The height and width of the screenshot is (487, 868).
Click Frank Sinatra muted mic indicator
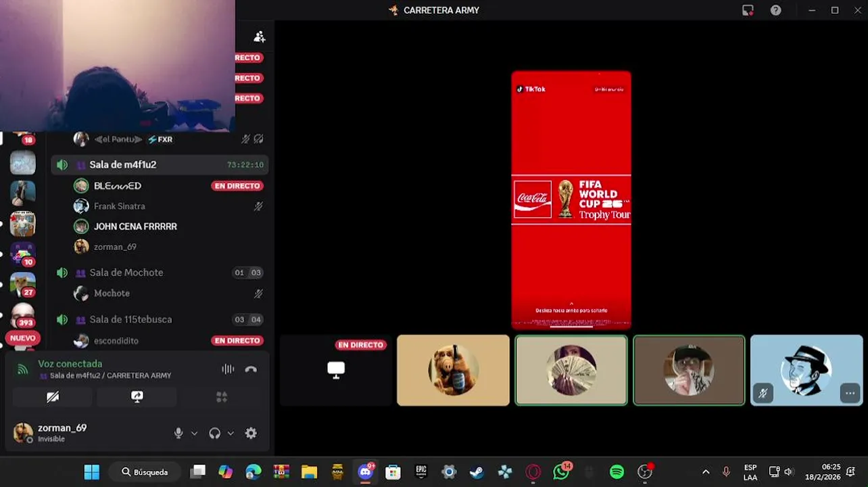click(258, 206)
